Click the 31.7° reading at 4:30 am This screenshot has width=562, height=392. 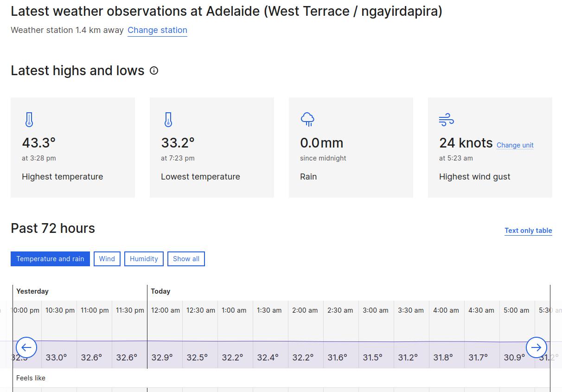tap(478, 358)
